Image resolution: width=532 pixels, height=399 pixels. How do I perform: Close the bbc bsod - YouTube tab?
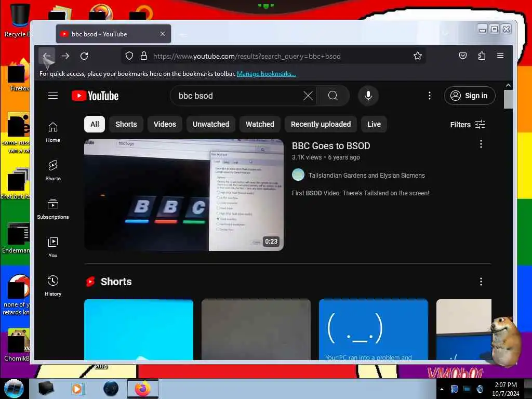pos(163,34)
